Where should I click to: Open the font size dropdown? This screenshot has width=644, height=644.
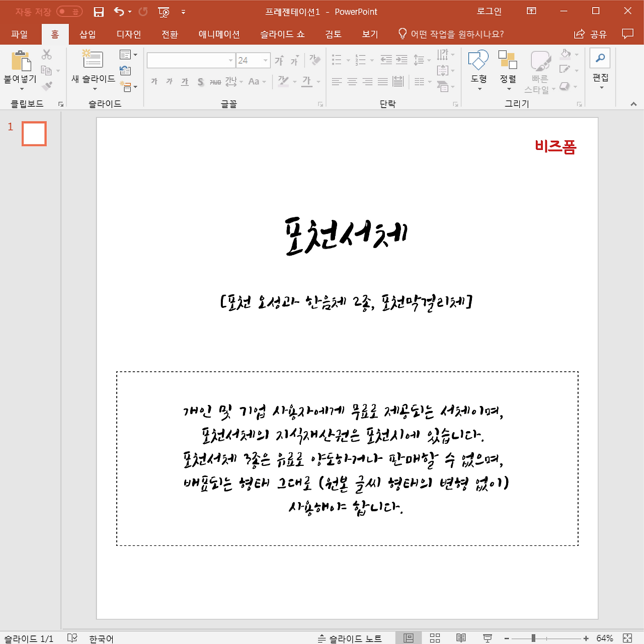(266, 60)
